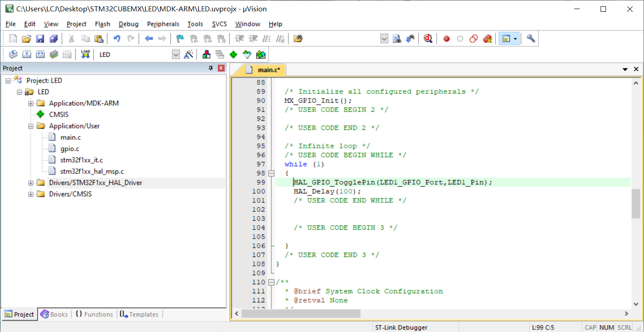Start the debug session with the magnifier d icon

tap(428, 39)
